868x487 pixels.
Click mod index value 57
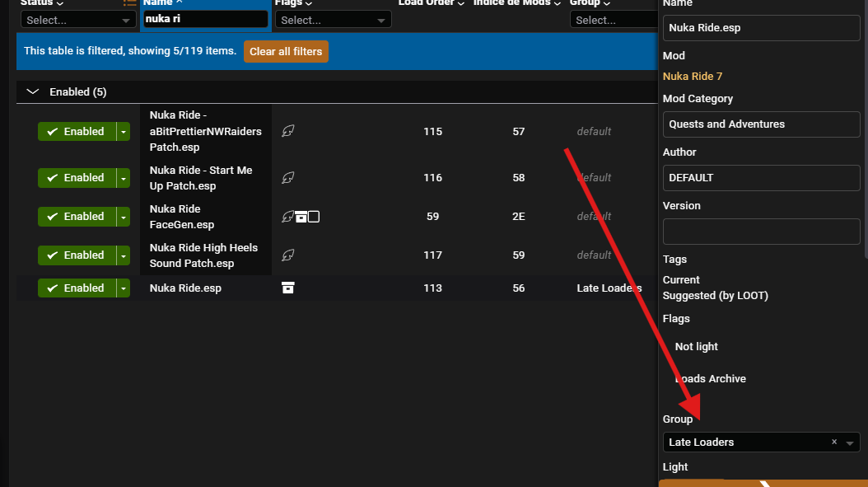pyautogui.click(x=519, y=131)
